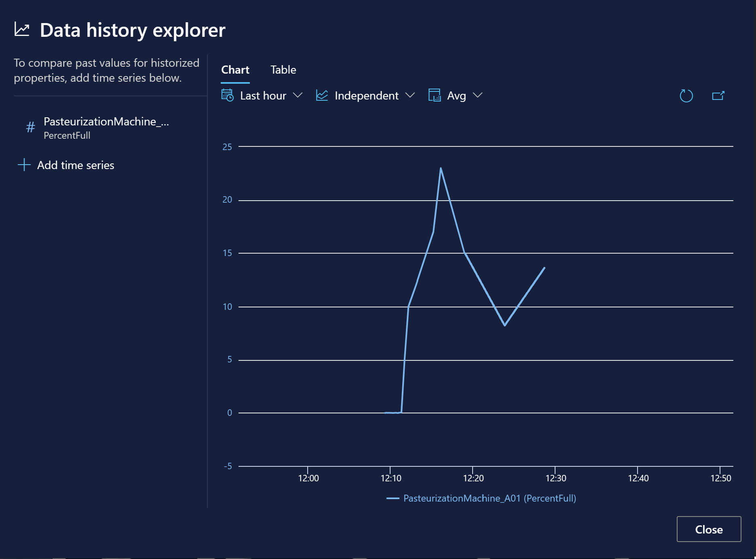Click the PasteurizationMachine_A01 (PercentFull) legend label
756x559 pixels.
(x=490, y=498)
